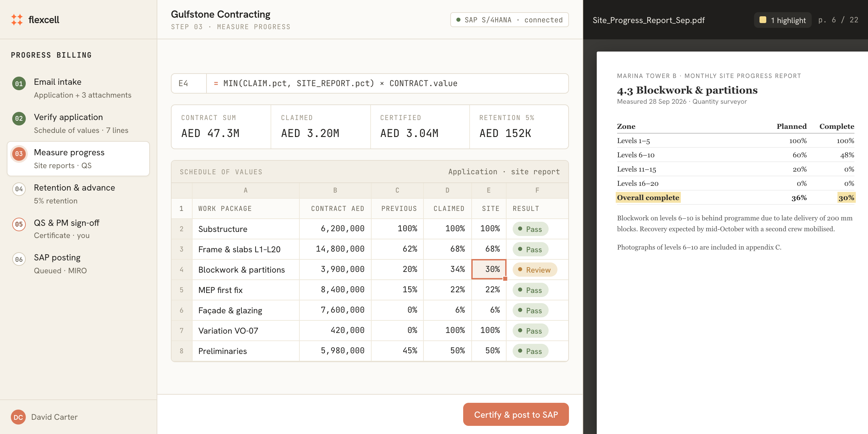Open Retention & advance step
This screenshot has width=868, height=434.
(x=78, y=194)
